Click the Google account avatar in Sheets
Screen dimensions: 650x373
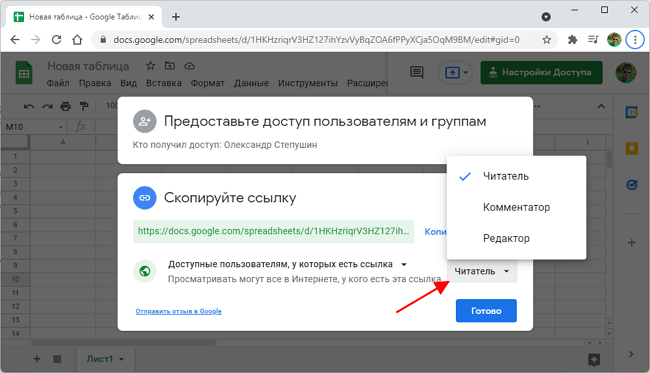coord(626,73)
